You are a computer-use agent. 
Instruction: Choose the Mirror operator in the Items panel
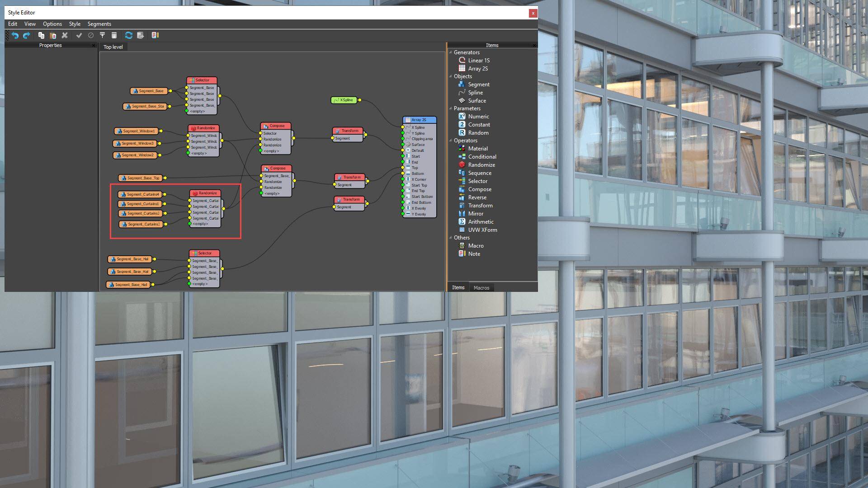point(476,213)
